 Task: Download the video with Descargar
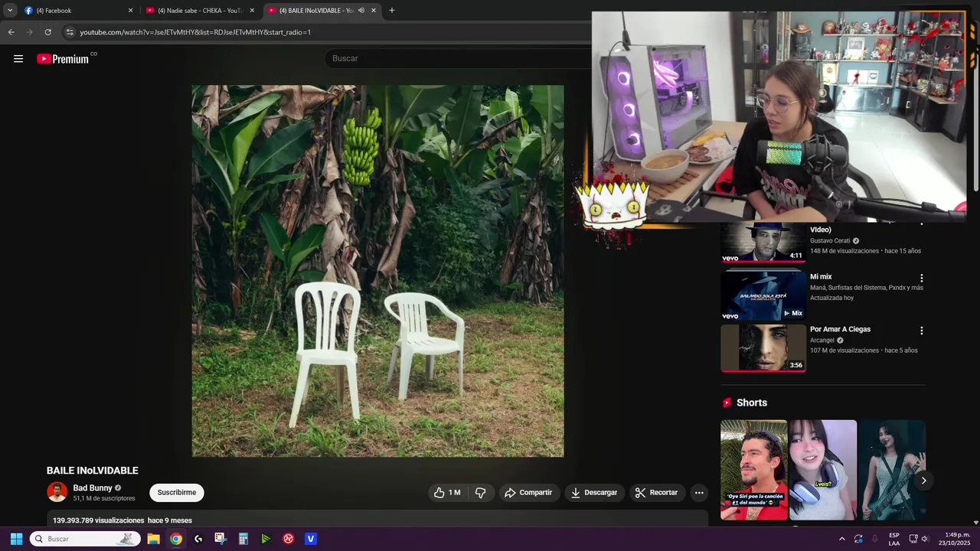[x=593, y=493]
